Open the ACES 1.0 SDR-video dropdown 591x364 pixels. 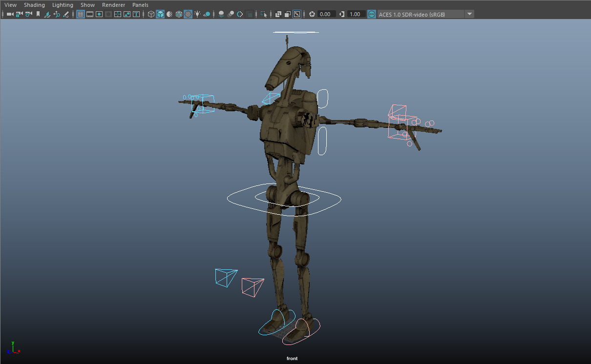tap(425, 14)
